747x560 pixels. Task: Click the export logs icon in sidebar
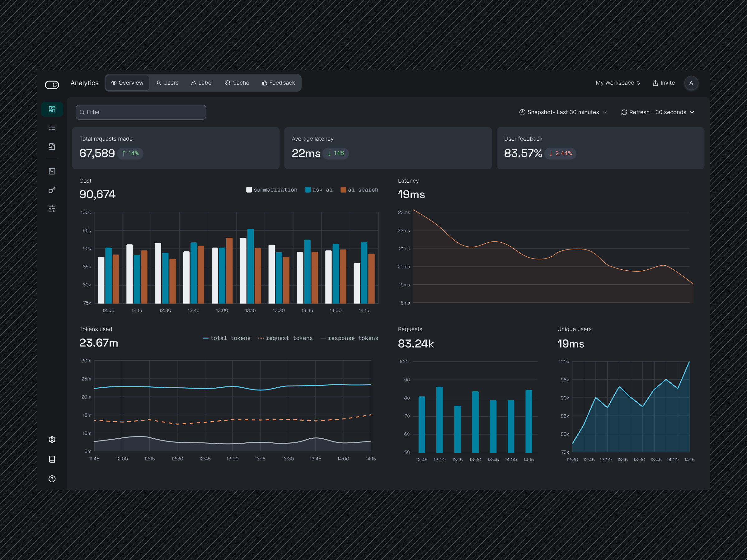(x=52, y=146)
